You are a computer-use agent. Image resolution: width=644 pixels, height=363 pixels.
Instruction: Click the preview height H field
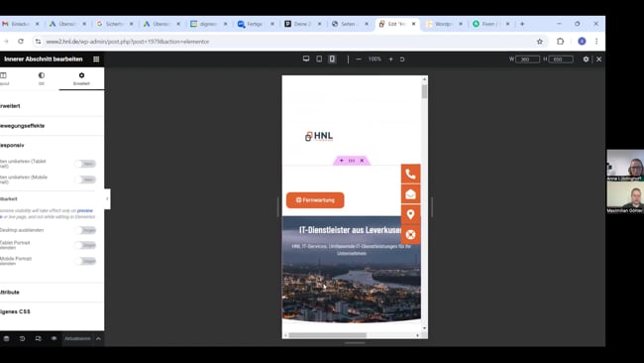point(561,60)
